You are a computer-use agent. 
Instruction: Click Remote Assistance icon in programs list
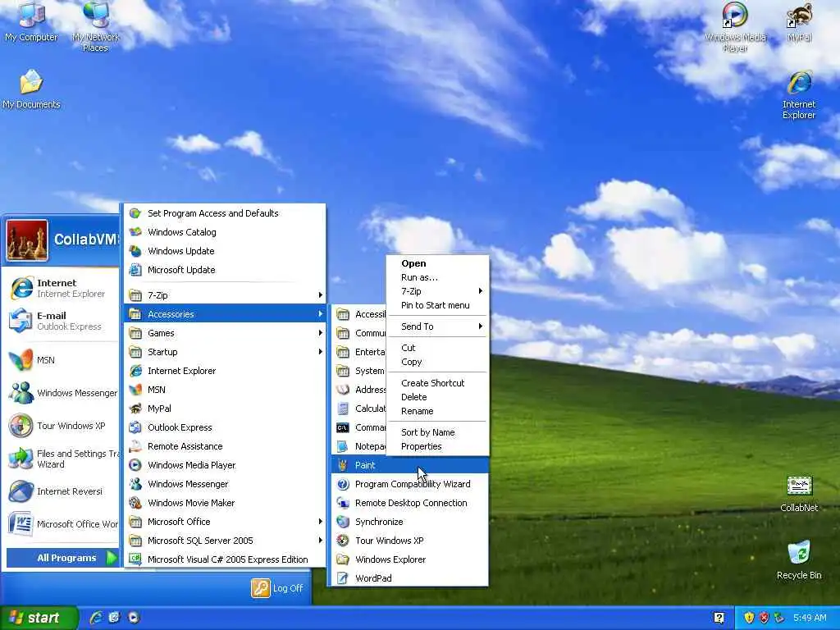(135, 446)
